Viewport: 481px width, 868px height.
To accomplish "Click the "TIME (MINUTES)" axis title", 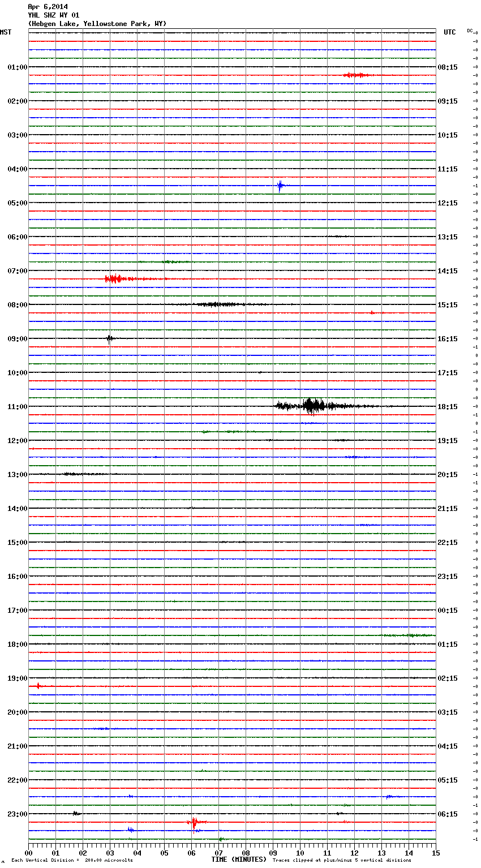I will click(239, 860).
